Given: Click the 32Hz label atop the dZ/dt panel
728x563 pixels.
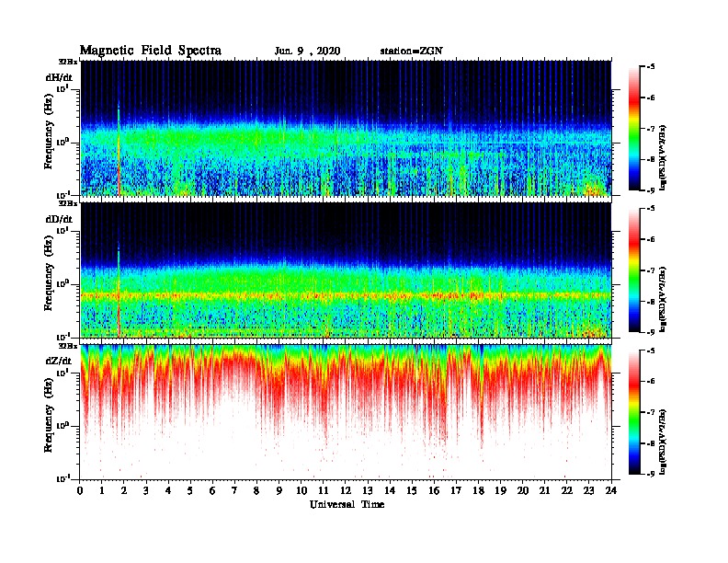Looking at the screenshot, I should (68, 346).
